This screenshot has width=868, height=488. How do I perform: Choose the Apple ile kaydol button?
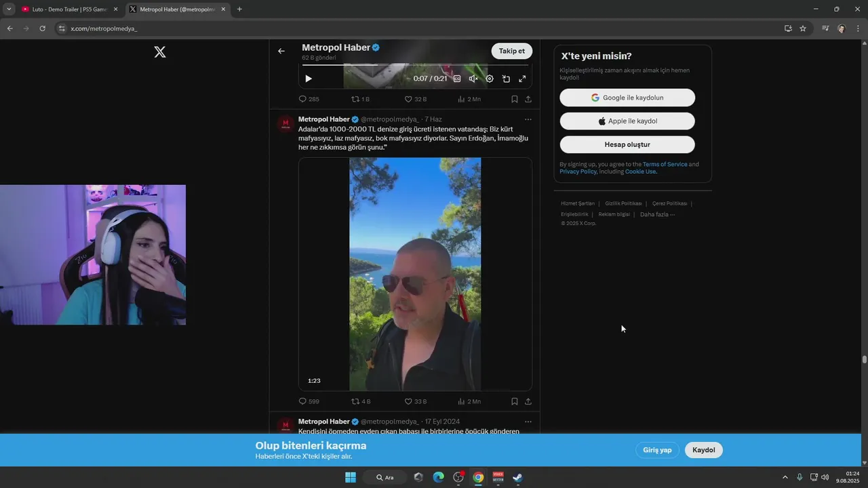click(x=627, y=121)
